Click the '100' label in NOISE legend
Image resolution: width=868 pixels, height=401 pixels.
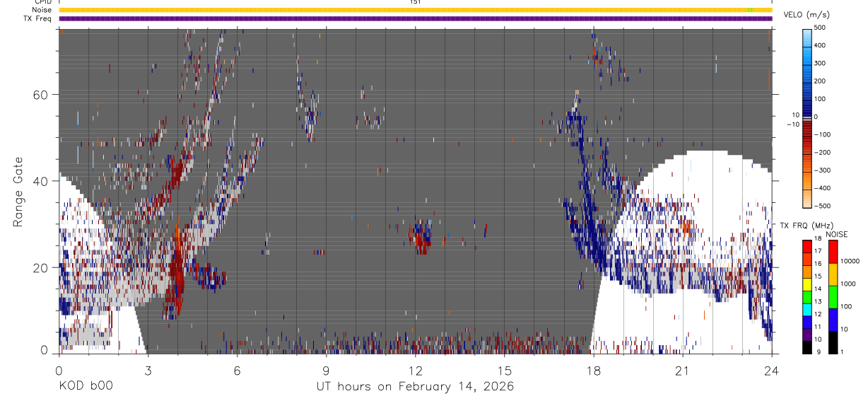point(846,306)
